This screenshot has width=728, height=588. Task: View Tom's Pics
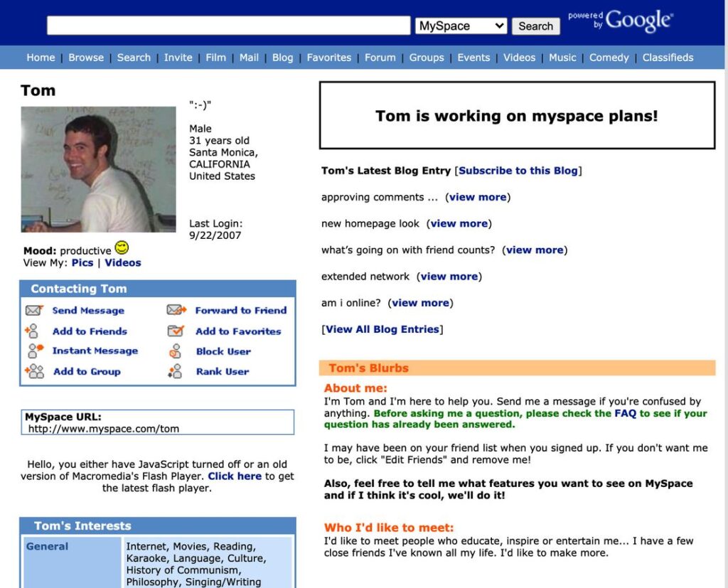[x=83, y=262]
